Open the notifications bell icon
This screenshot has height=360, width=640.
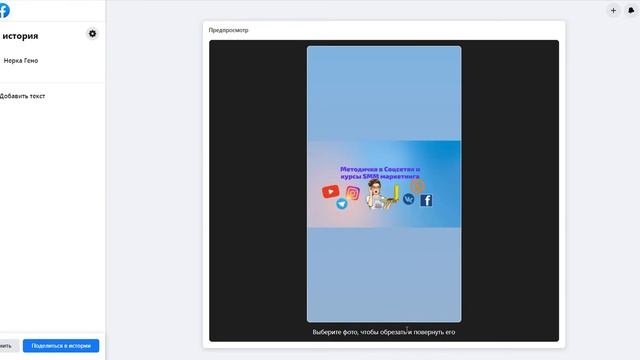click(x=631, y=11)
